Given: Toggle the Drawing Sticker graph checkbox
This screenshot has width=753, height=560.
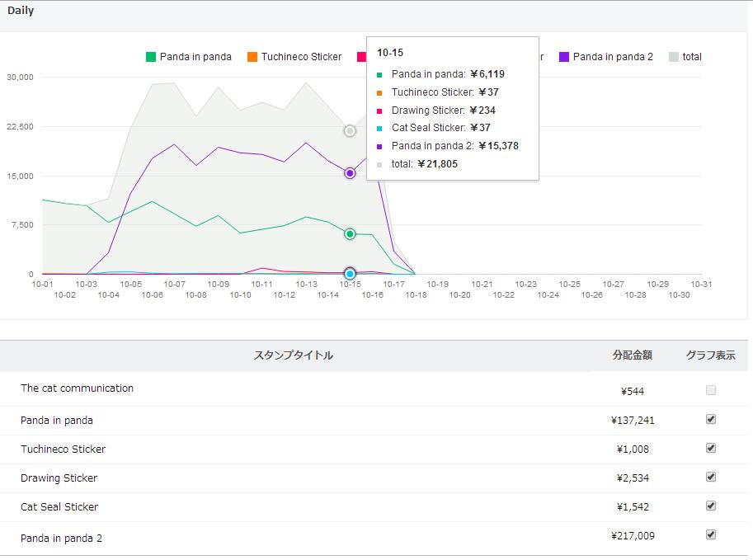Looking at the screenshot, I should pos(711,477).
